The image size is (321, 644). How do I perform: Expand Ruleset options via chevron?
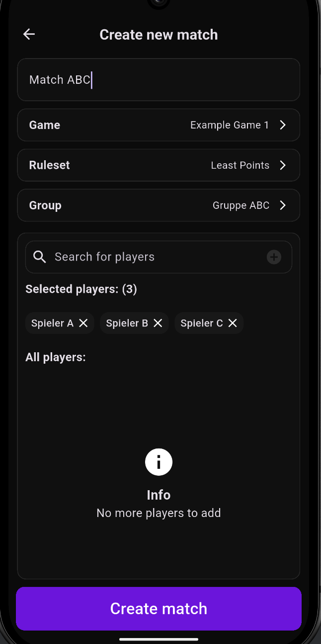[x=283, y=165]
